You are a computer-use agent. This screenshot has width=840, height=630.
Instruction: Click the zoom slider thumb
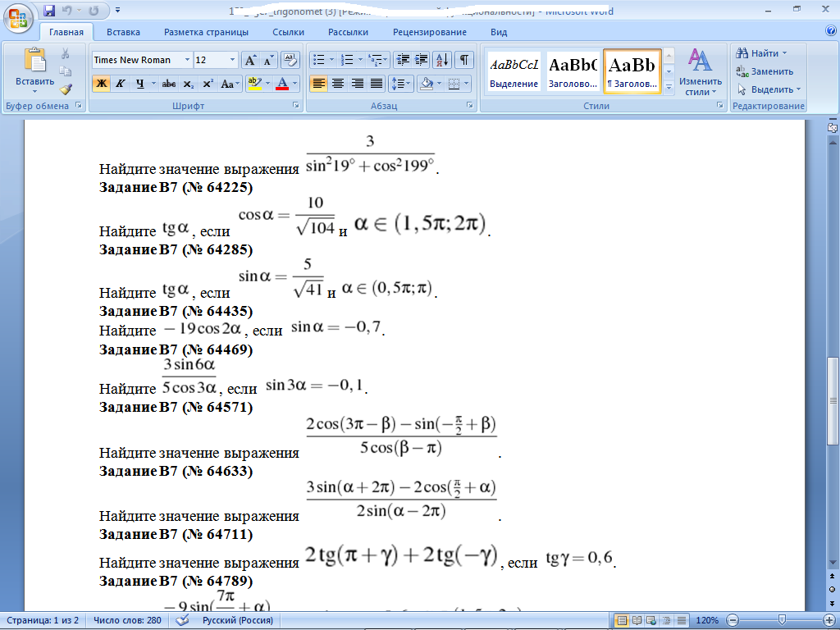click(x=782, y=620)
